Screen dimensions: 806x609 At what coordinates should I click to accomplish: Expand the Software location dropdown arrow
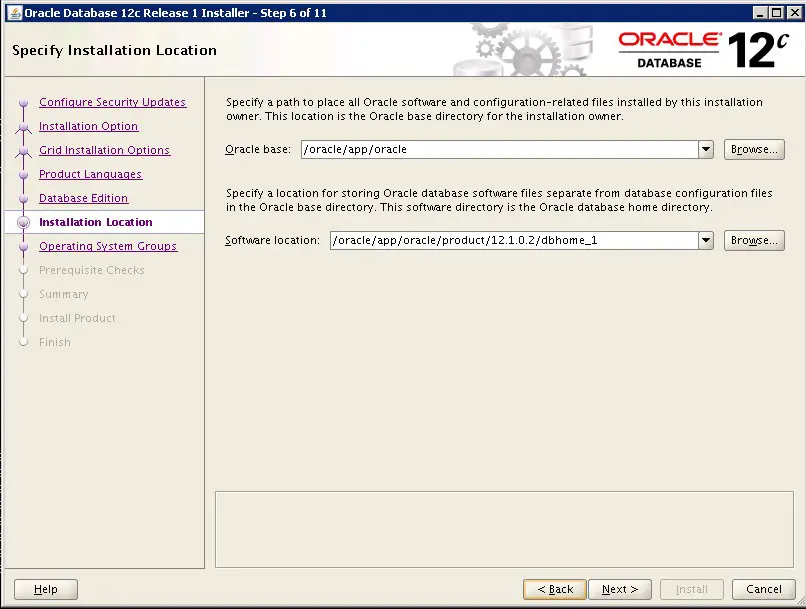pos(706,241)
